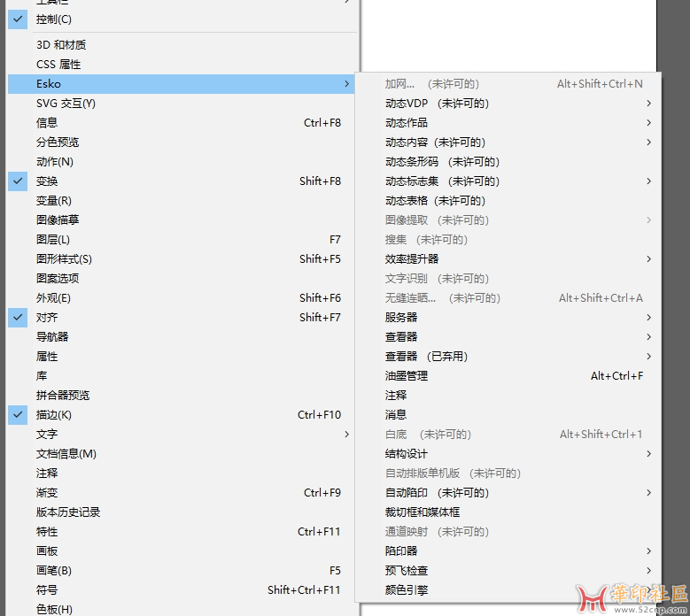690x616 pixels.
Task: Expand the 动态VDP submenu arrow
Action: (x=648, y=104)
